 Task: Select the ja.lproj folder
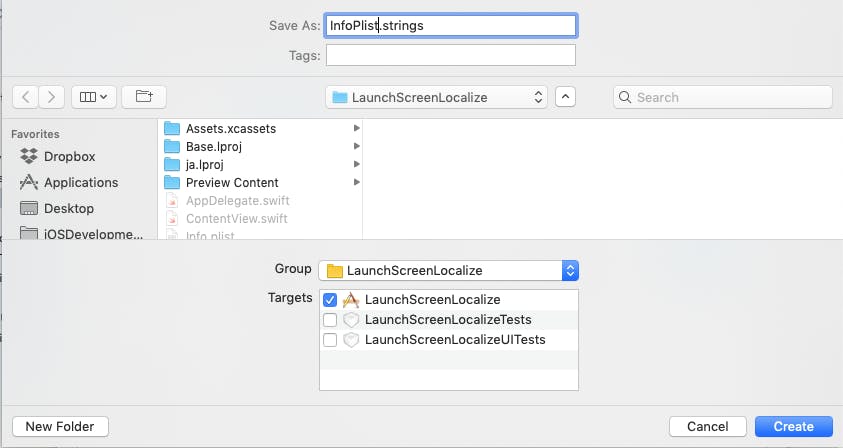click(262, 165)
